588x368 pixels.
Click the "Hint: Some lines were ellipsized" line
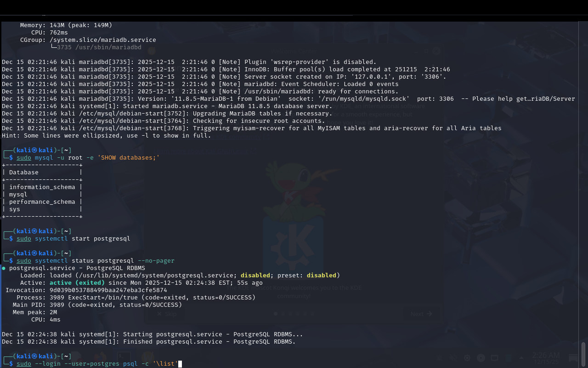tap(106, 136)
